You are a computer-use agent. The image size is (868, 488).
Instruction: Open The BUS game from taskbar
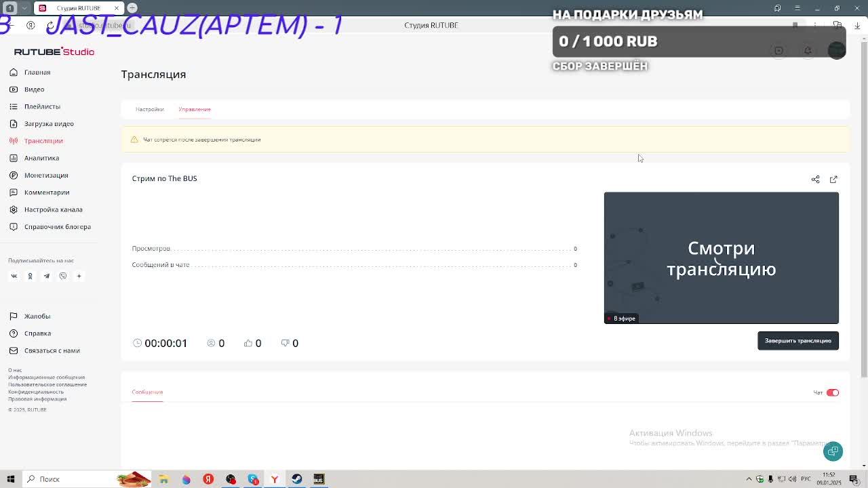coord(319,479)
